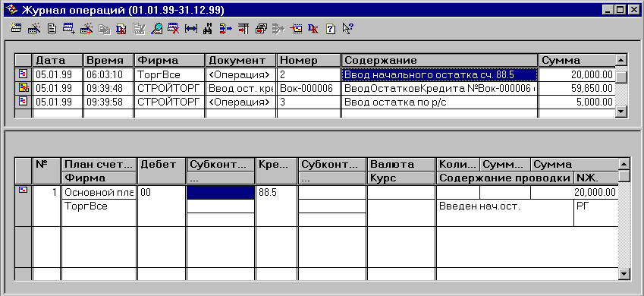The image size is (644, 296).
Task: Activate the What's This cursor help icon
Action: [348, 28]
